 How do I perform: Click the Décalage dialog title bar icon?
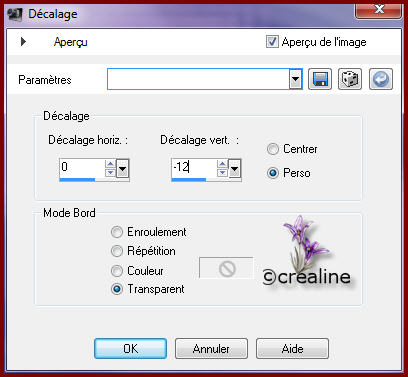15,15
